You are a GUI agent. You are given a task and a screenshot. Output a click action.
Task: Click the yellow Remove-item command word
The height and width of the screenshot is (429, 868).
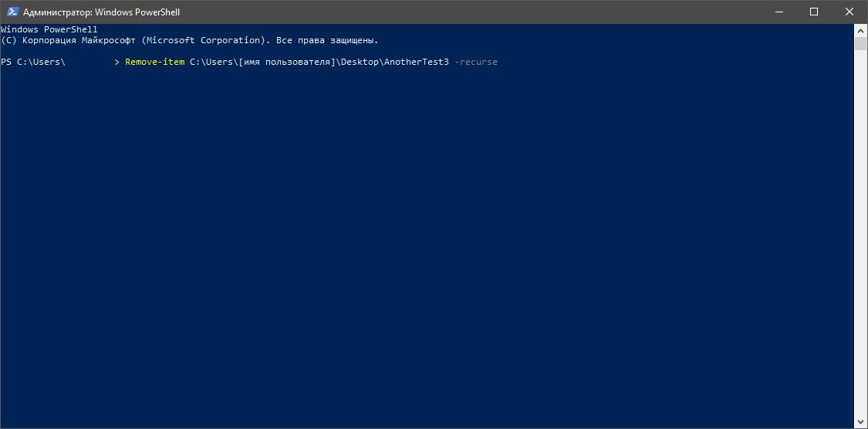click(154, 62)
